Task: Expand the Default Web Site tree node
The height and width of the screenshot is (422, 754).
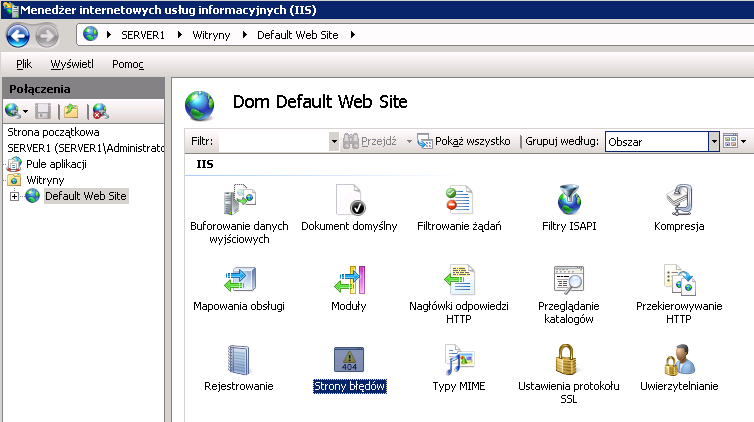Action: point(14,196)
